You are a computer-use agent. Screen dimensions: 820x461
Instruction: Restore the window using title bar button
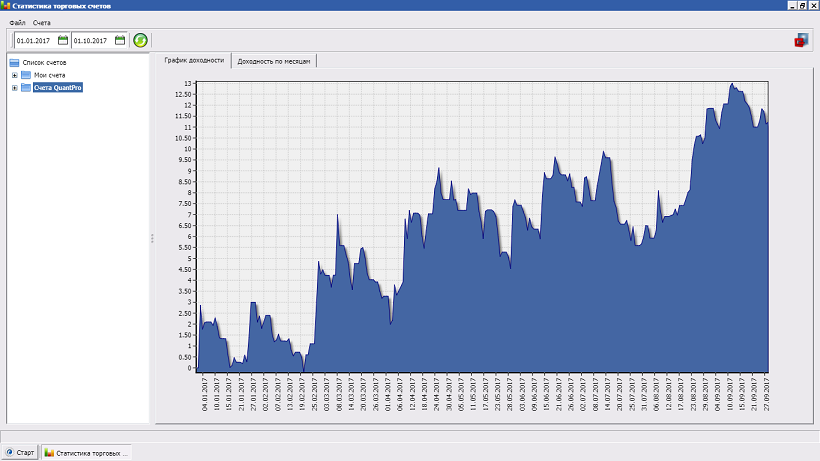tap(802, 5)
